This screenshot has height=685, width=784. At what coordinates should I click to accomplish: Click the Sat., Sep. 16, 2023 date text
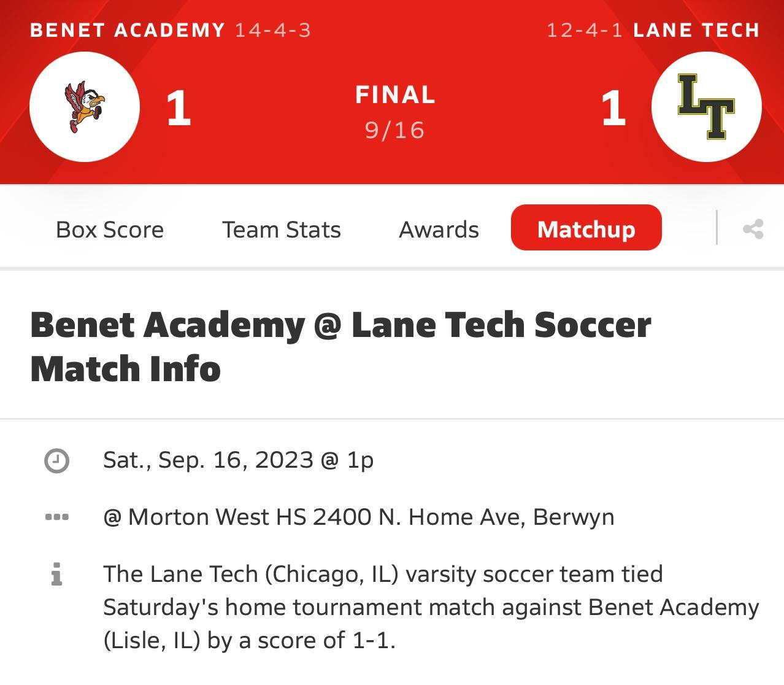(x=238, y=460)
